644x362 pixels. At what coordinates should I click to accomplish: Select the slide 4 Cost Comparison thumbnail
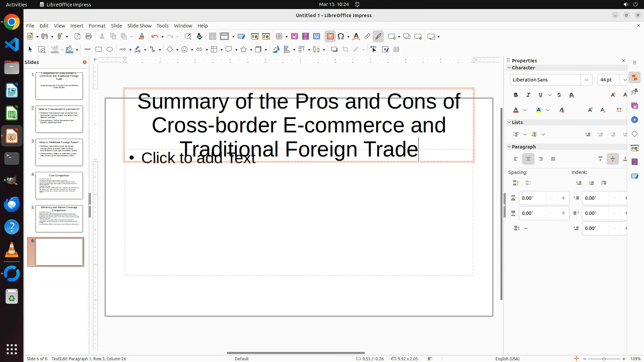coord(59,186)
